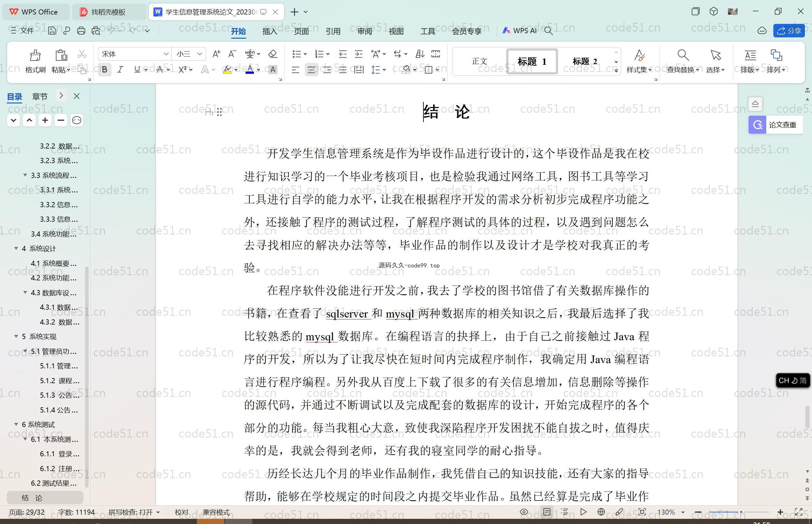This screenshot has width=812, height=524.
Task: Collapse the 5.1 管理员功 outline node
Action: 25,351
